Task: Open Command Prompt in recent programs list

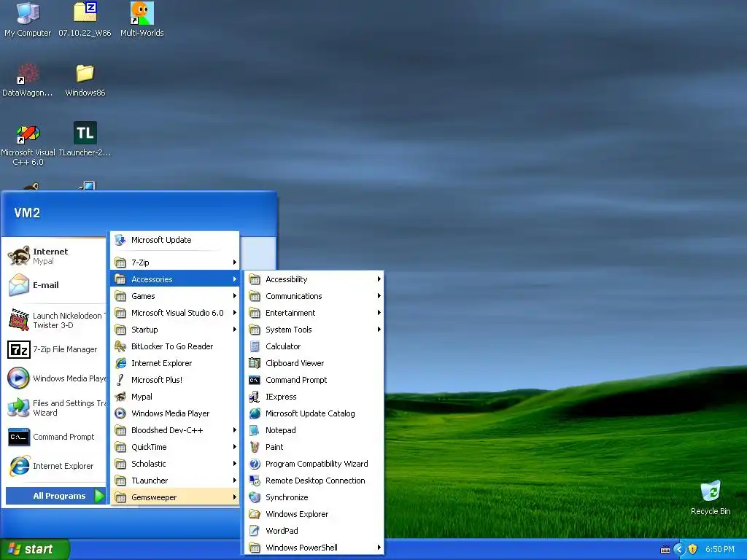Action: [x=55, y=437]
